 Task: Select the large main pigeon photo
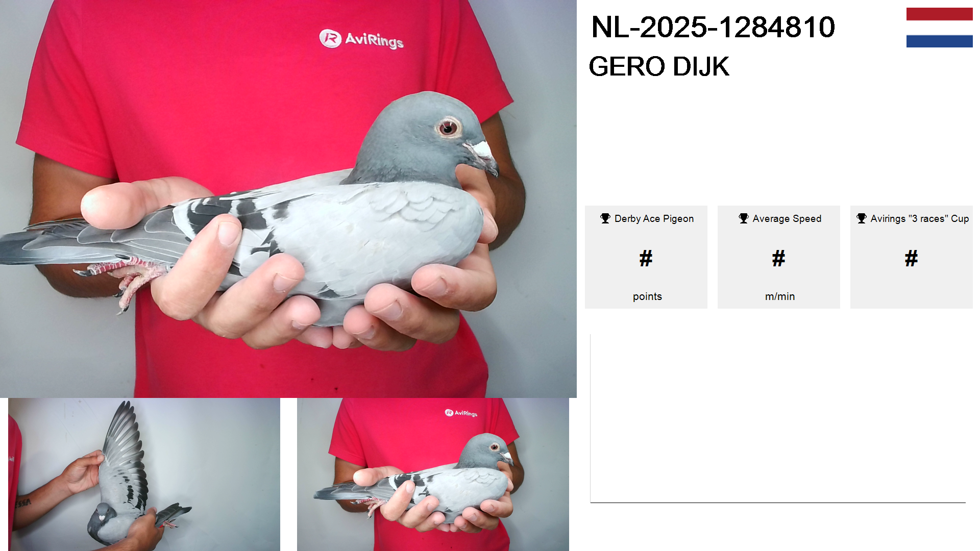[x=288, y=198]
